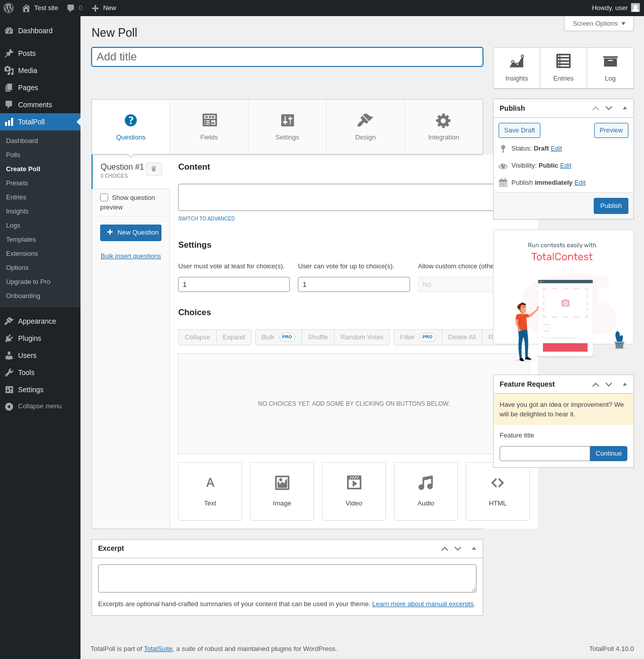Click the Media icon in sidebar
Viewport: 644px width, 659px height.
coord(9,70)
